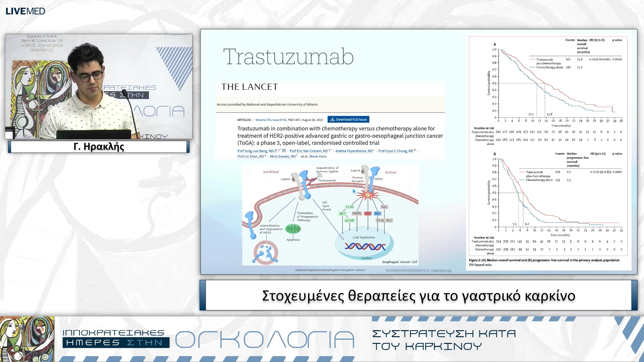
Task: Open author Prof Yung-Jue Bang, MD link
Action: [255, 151]
